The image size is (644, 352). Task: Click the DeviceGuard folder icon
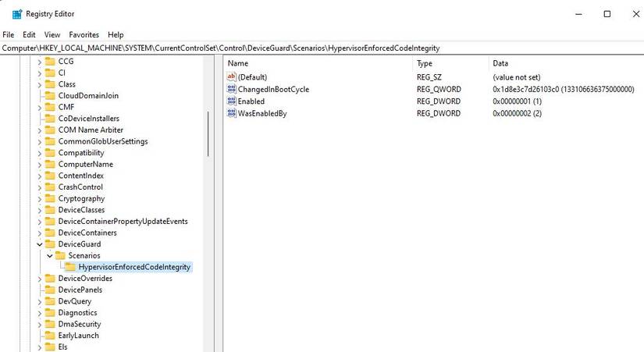[50, 244]
